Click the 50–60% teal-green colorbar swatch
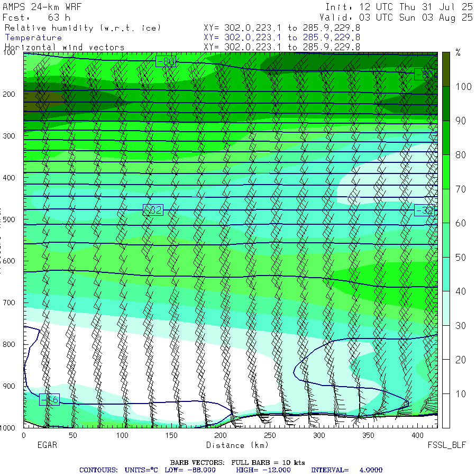The height and width of the screenshot is (476, 476). click(x=446, y=240)
